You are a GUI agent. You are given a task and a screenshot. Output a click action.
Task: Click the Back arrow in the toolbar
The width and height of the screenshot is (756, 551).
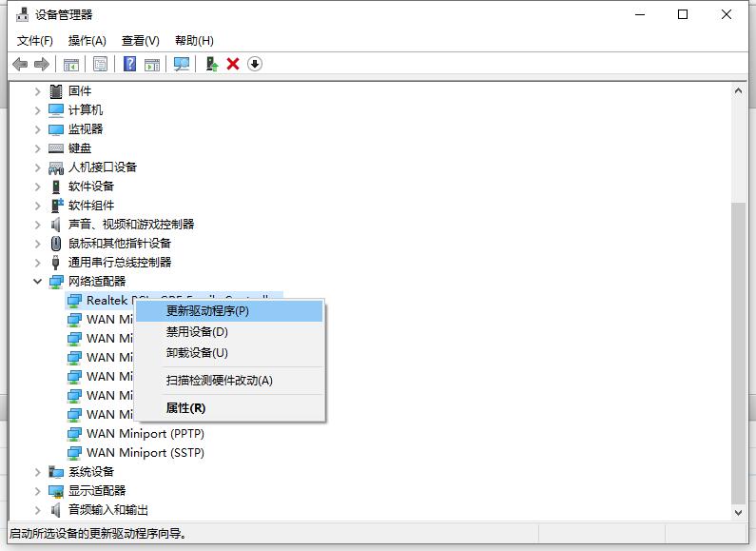tap(20, 64)
